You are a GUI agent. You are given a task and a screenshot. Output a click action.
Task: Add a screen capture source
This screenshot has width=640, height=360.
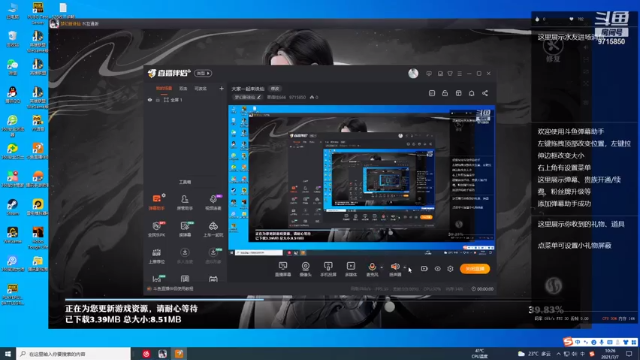click(283, 269)
